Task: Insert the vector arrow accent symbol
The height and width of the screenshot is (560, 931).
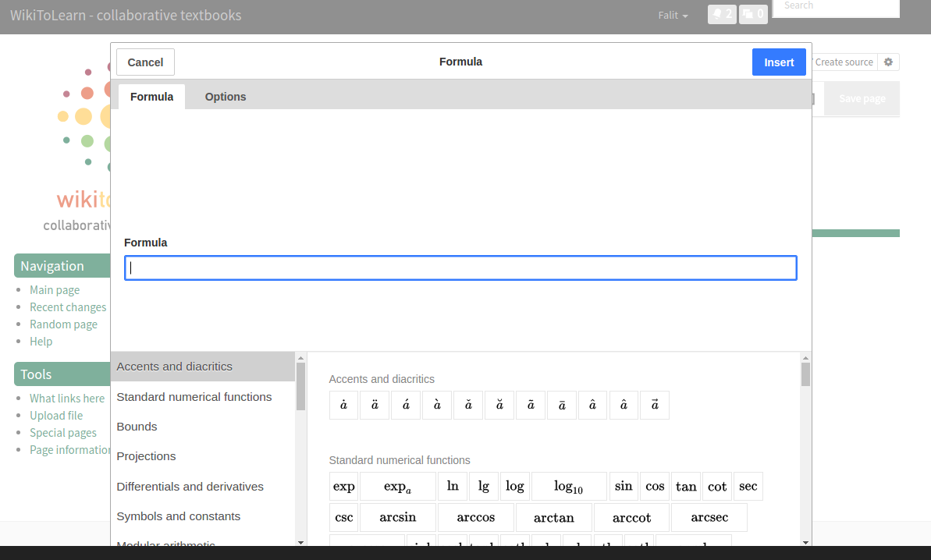Action: [655, 406]
